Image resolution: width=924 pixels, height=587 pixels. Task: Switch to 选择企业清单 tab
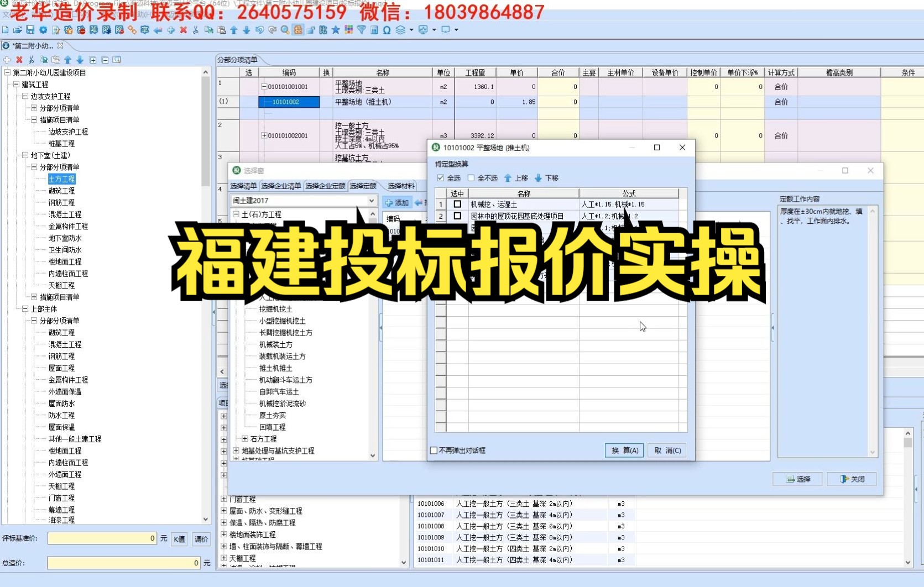tap(281, 186)
